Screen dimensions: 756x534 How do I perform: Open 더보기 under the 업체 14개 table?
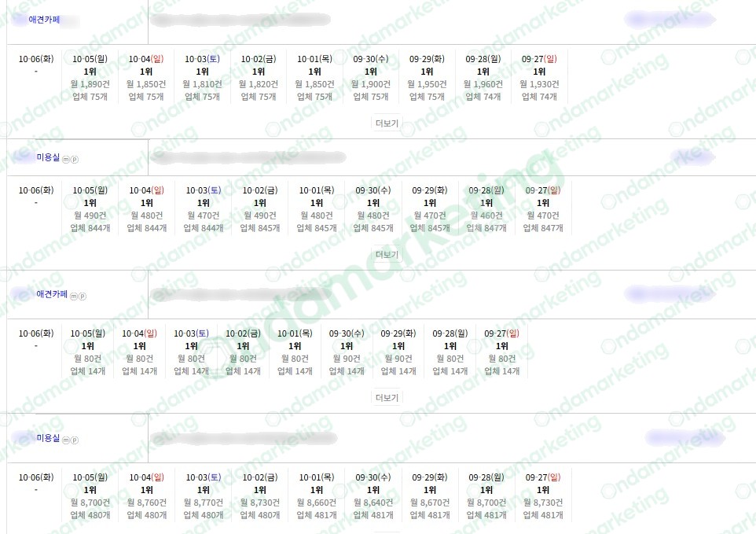click(387, 398)
